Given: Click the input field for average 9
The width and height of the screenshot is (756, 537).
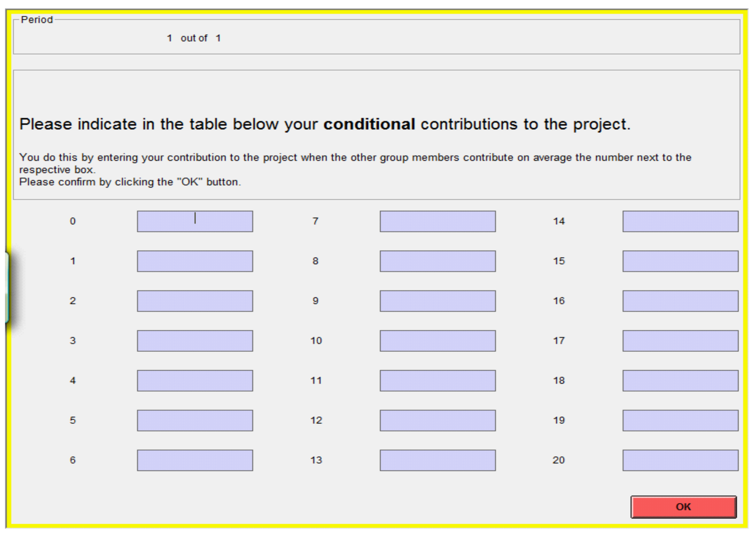Looking at the screenshot, I should [x=437, y=301].
